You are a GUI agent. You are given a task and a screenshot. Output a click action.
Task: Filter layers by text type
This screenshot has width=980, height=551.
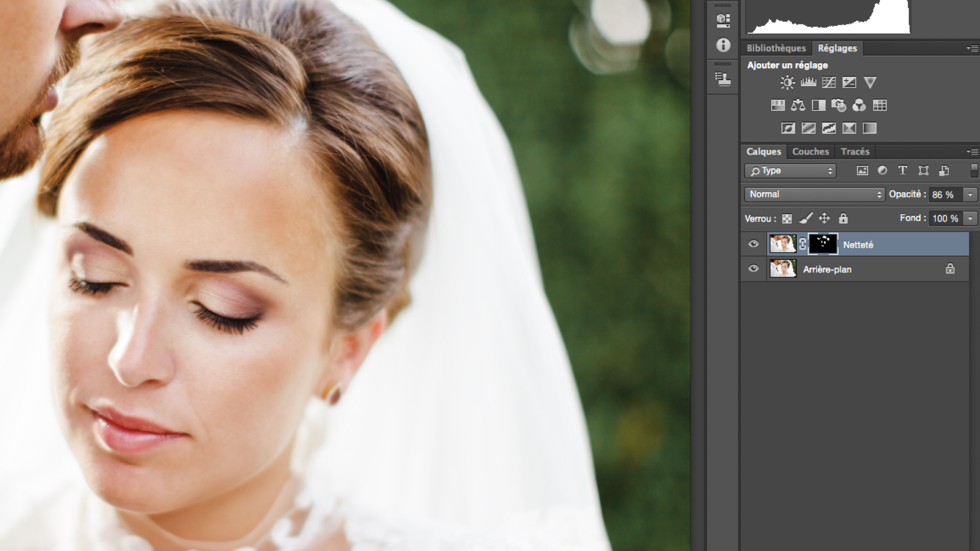point(902,171)
